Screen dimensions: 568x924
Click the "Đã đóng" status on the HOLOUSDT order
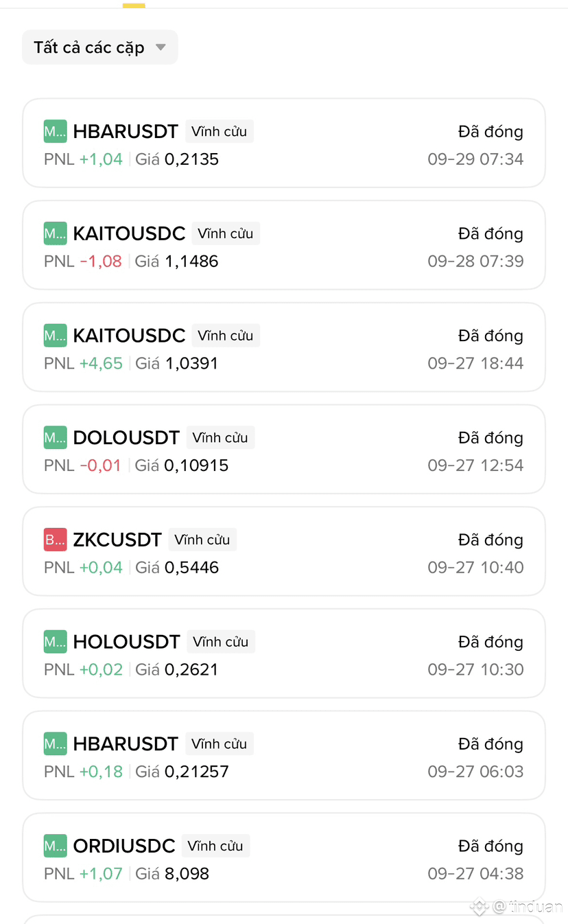point(490,642)
